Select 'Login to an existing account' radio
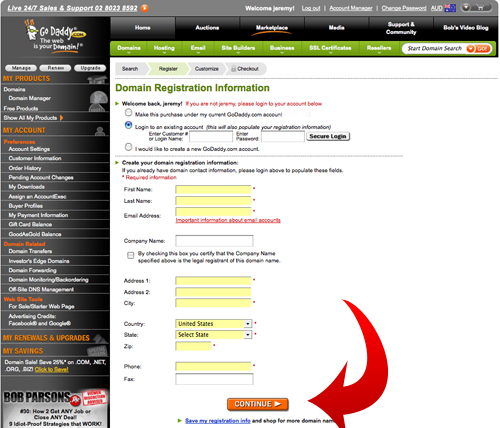Image resolution: width=500 pixels, height=428 pixels. point(128,125)
